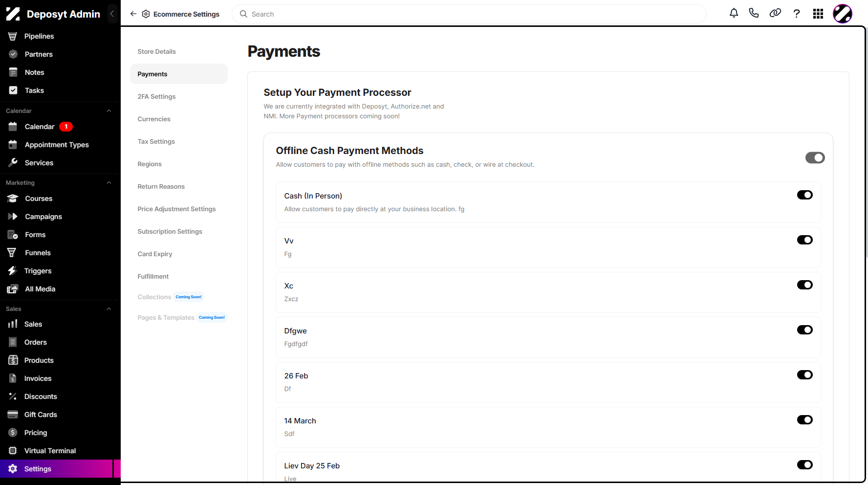Open the apps grid icon
868x485 pixels.
coord(818,14)
